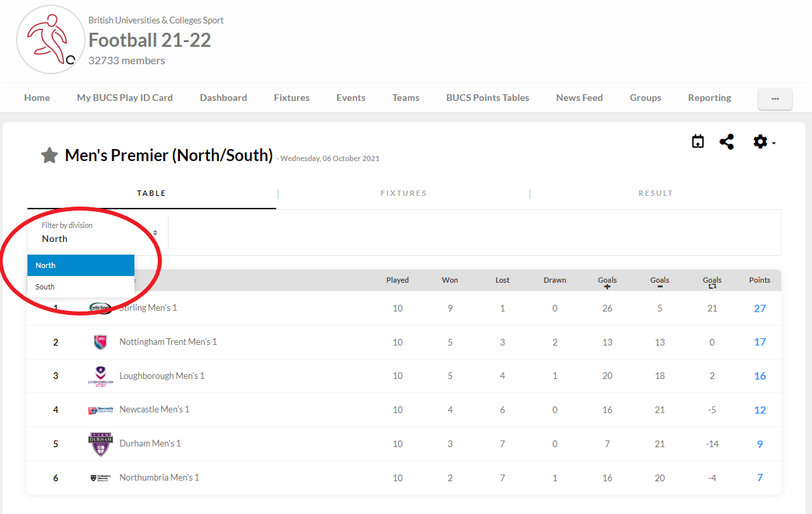Click the Won column header

[450, 280]
